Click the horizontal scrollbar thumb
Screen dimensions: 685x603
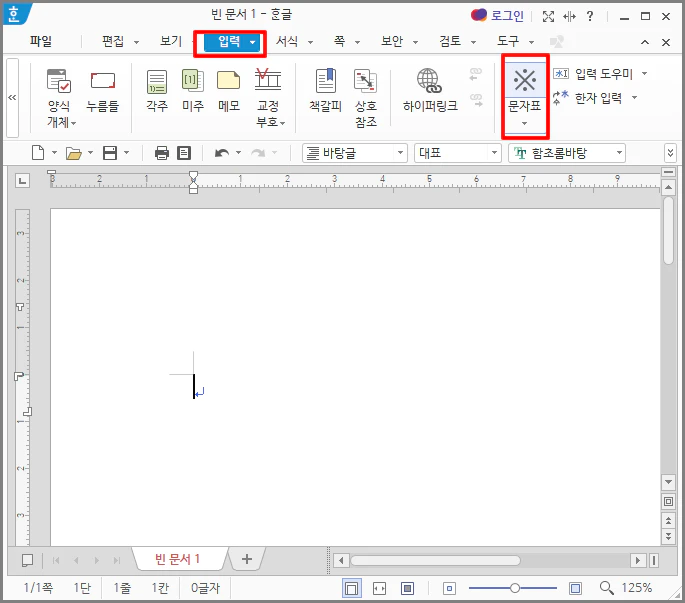pyautogui.click(x=435, y=560)
